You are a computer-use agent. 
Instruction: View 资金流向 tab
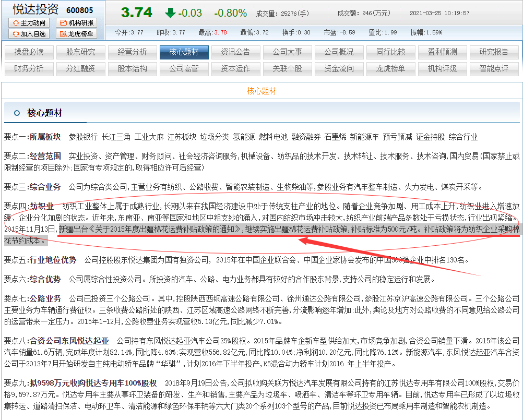coord(339,69)
